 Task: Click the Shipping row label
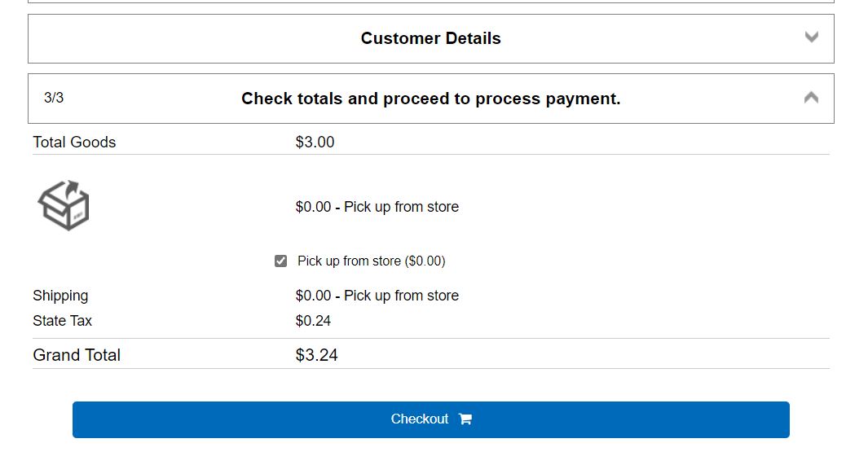pos(60,296)
